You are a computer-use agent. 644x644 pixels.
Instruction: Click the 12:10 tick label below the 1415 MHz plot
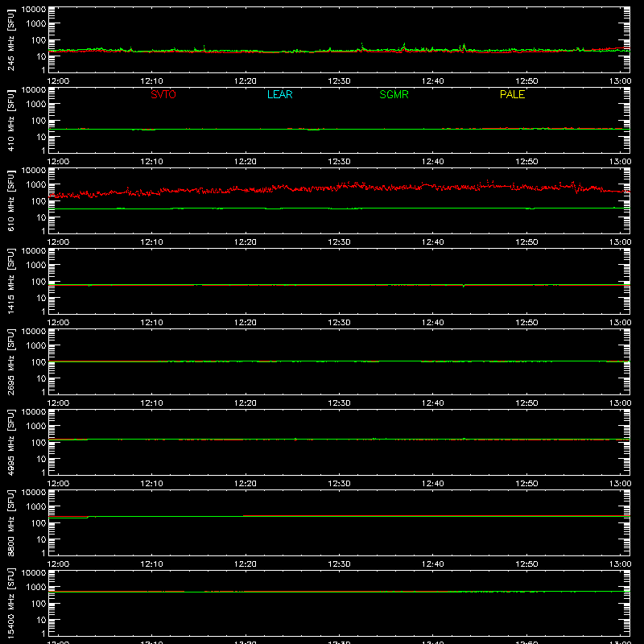point(152,323)
